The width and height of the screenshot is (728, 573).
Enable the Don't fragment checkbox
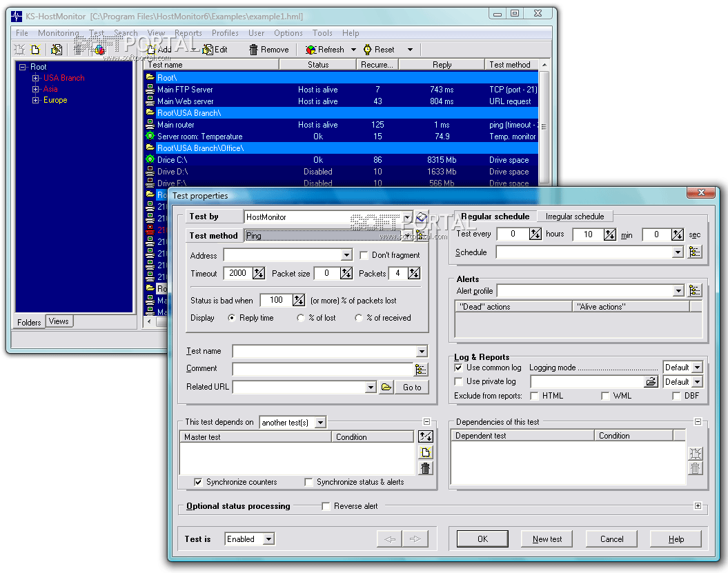point(364,255)
